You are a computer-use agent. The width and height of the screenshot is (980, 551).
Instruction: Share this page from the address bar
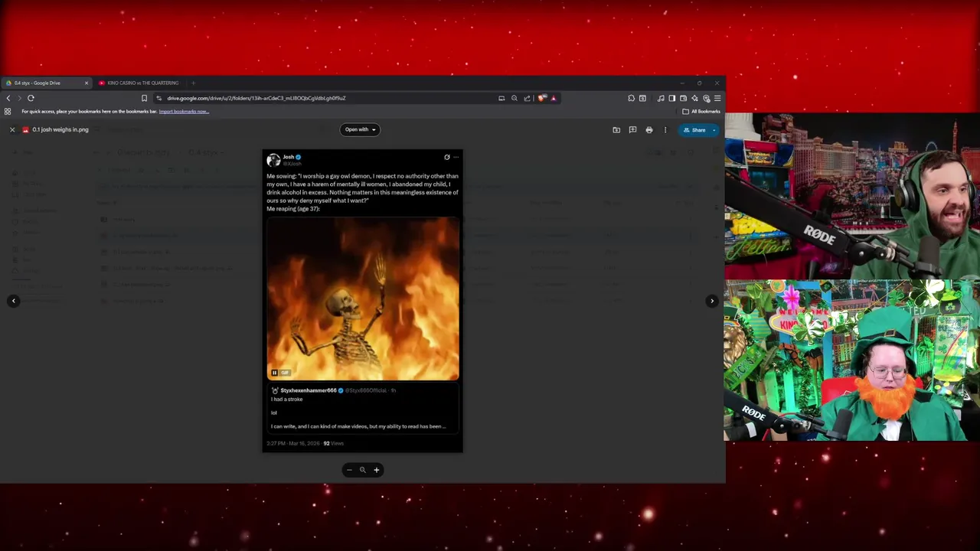point(527,98)
